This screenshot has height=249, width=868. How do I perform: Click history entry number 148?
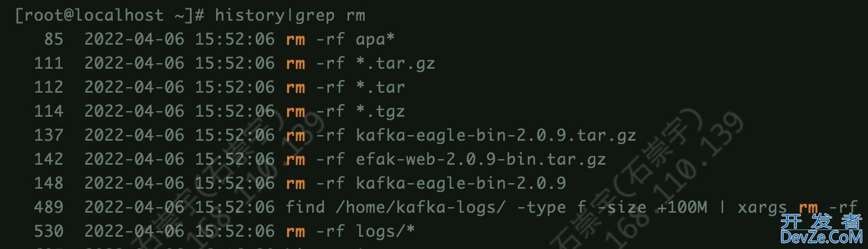49,183
